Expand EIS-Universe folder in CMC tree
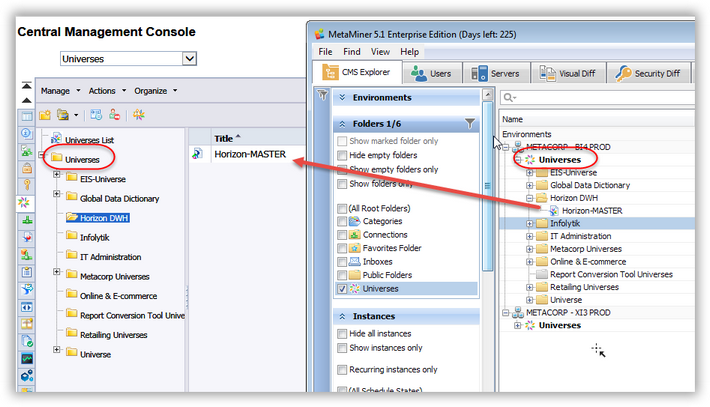Image resolution: width=710 pixels, height=407 pixels. [57, 174]
